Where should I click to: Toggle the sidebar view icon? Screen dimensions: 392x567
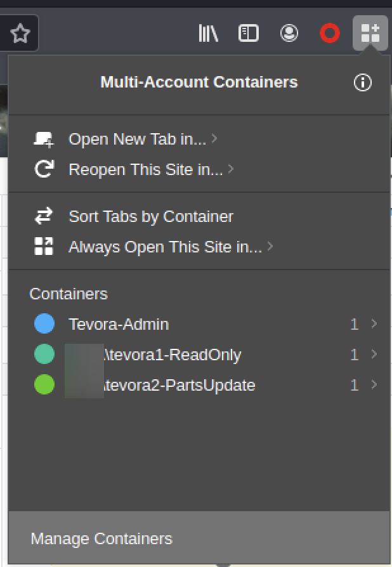click(249, 33)
